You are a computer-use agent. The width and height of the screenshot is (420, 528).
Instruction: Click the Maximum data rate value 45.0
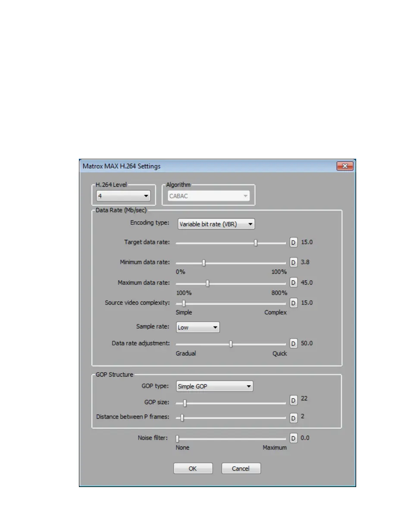tap(307, 283)
